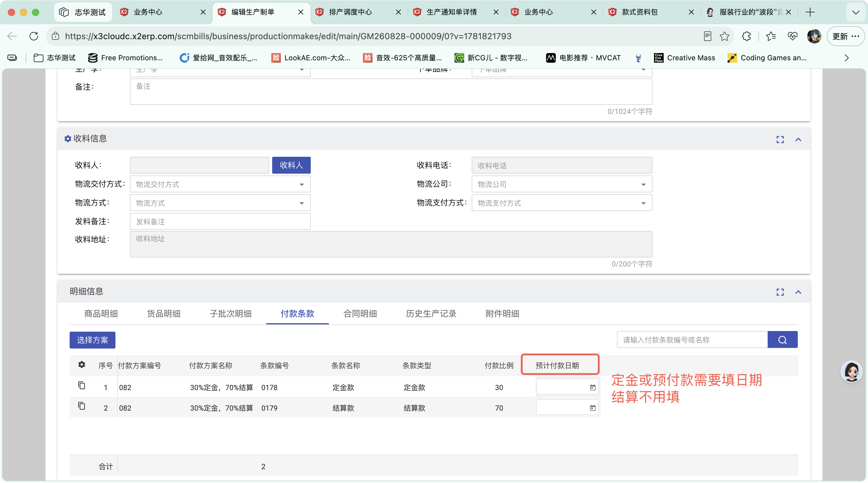Open reader view icon in address bar
The image size is (868, 483).
tap(708, 36)
